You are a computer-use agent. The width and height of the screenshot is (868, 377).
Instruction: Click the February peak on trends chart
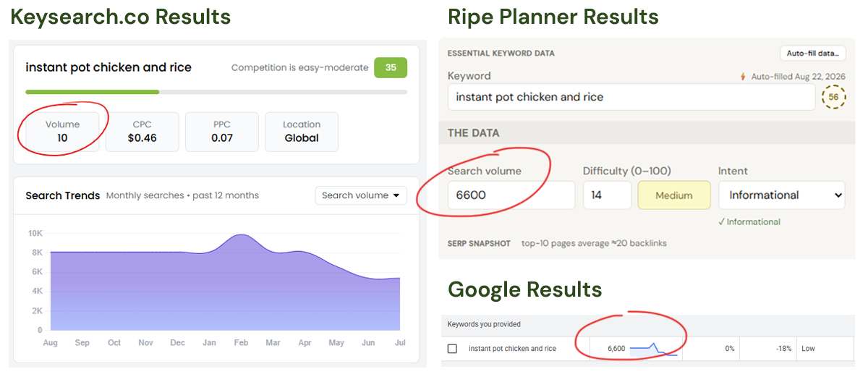[x=241, y=235]
